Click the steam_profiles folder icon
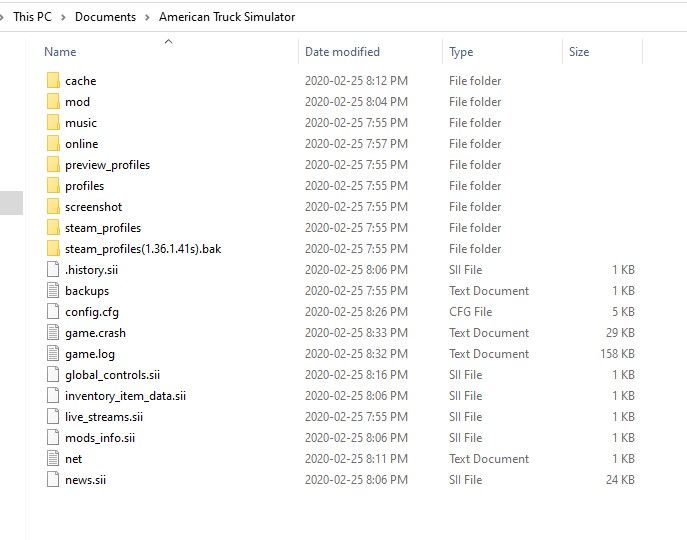687x540 pixels. [53, 228]
